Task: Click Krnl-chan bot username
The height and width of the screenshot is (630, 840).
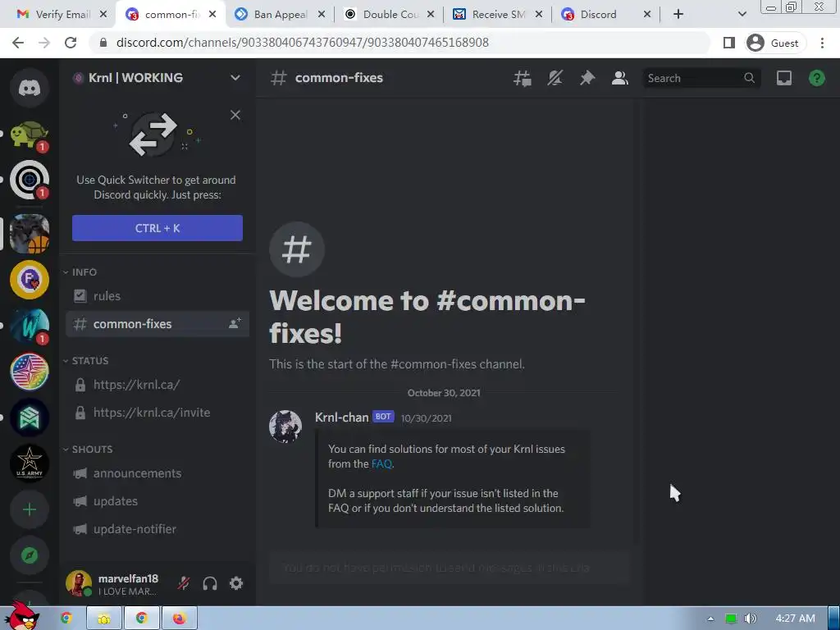Action: point(342,418)
